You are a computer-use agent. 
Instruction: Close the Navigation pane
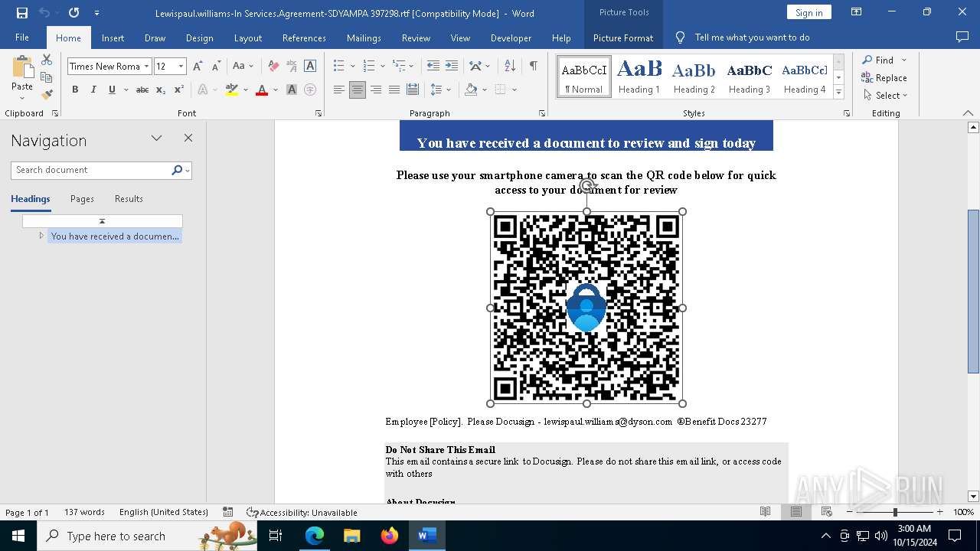pyautogui.click(x=188, y=139)
